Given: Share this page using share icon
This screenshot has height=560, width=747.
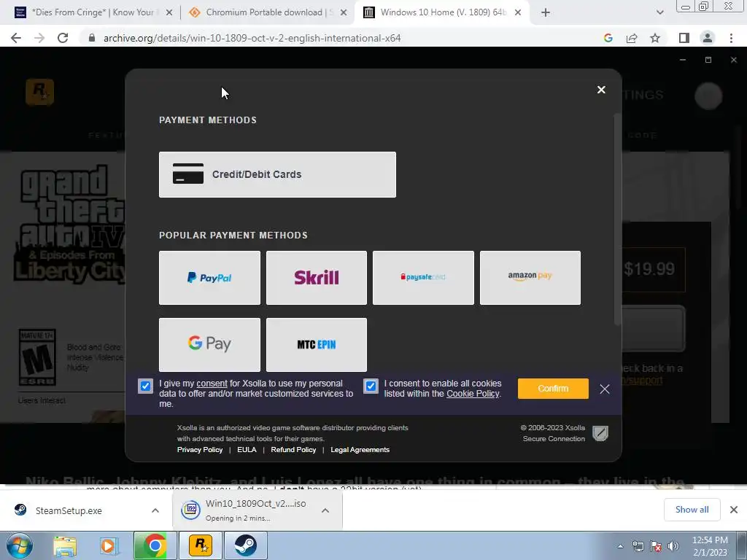Looking at the screenshot, I should [632, 38].
